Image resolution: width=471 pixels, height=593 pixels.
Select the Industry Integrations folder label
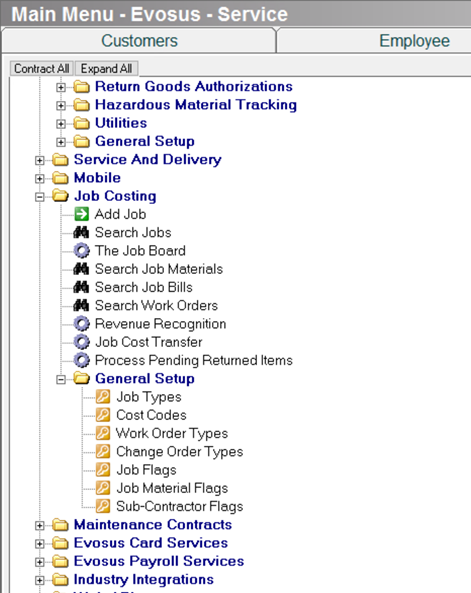143,579
